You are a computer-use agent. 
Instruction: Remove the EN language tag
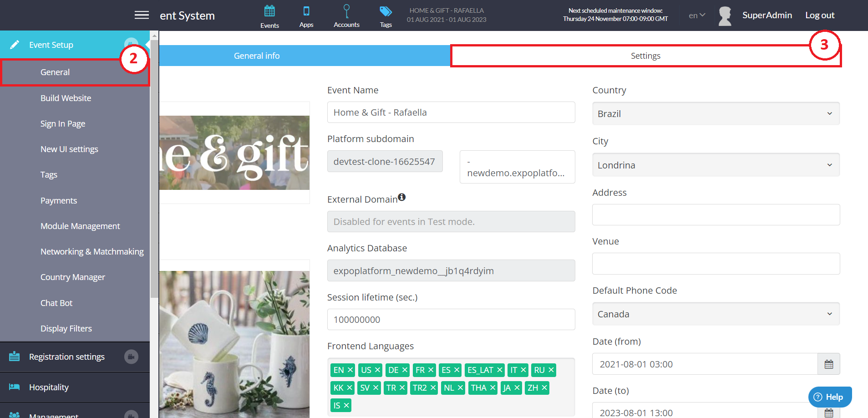coord(350,370)
